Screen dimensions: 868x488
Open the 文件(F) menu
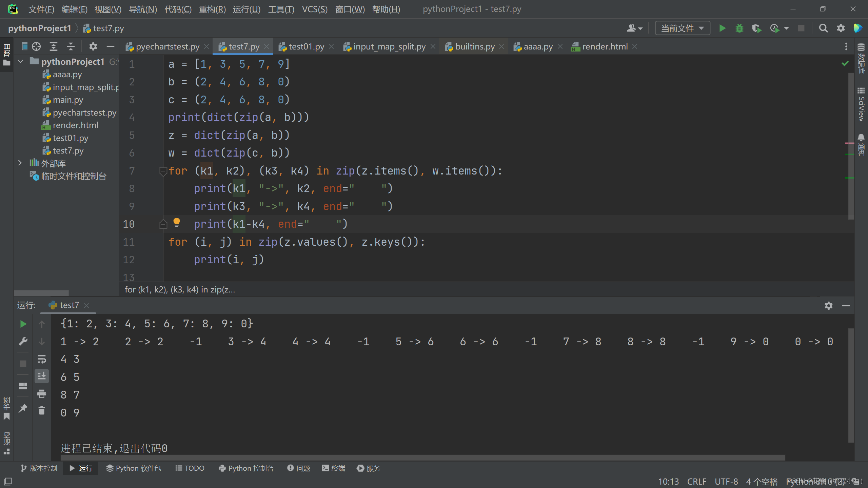pyautogui.click(x=41, y=9)
